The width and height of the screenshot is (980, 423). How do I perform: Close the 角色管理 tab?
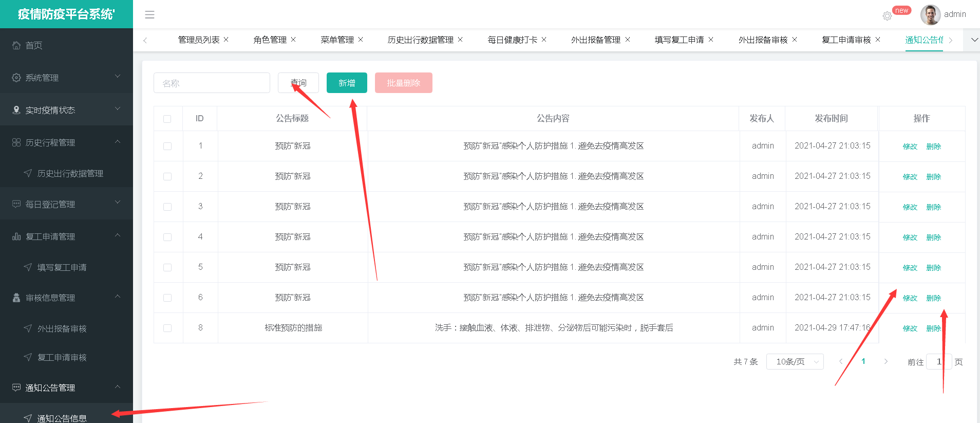293,40
